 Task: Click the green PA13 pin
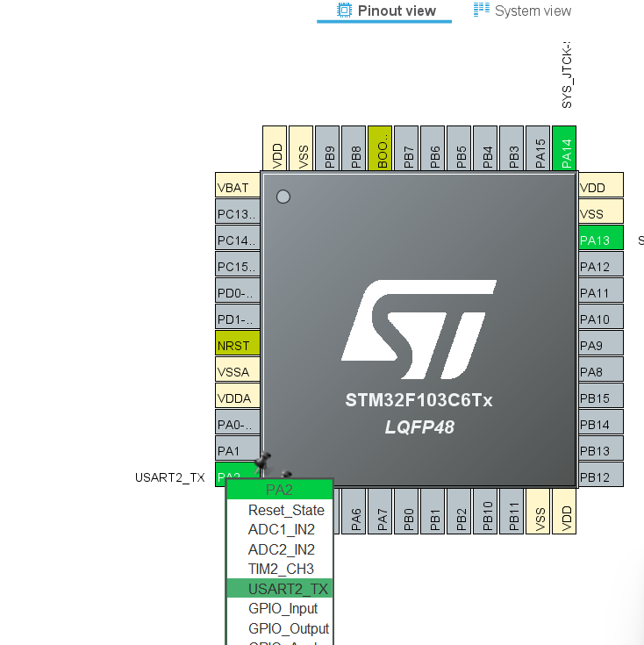[601, 237]
